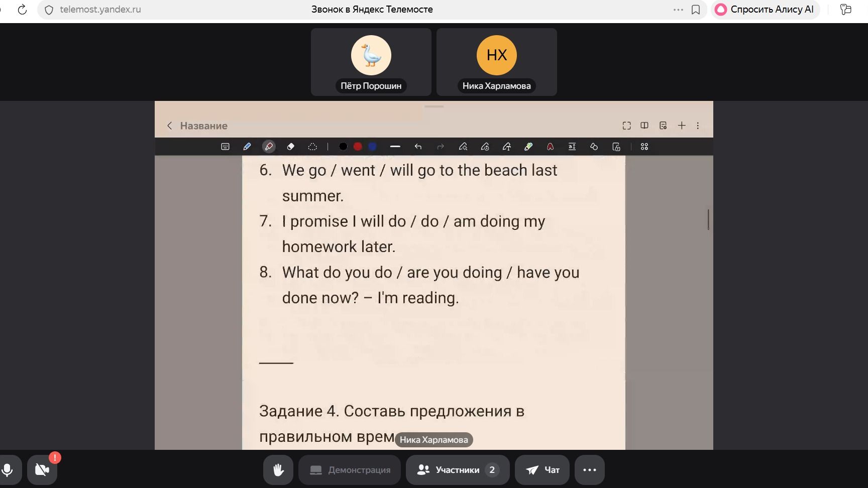Select the eraser tool in the notes toolbar
The image size is (868, 488).
click(x=290, y=147)
